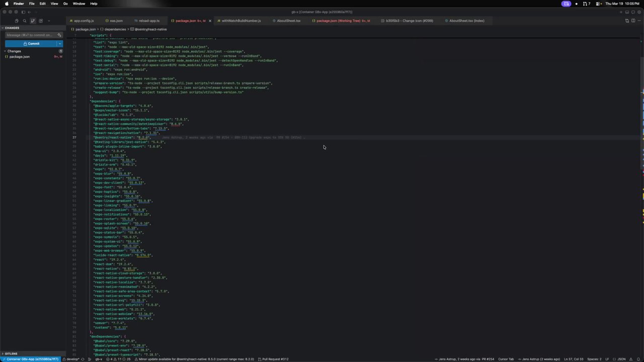This screenshot has width=644, height=362.
Task: Open the Explorer view icon in sidebar
Action: point(17,21)
